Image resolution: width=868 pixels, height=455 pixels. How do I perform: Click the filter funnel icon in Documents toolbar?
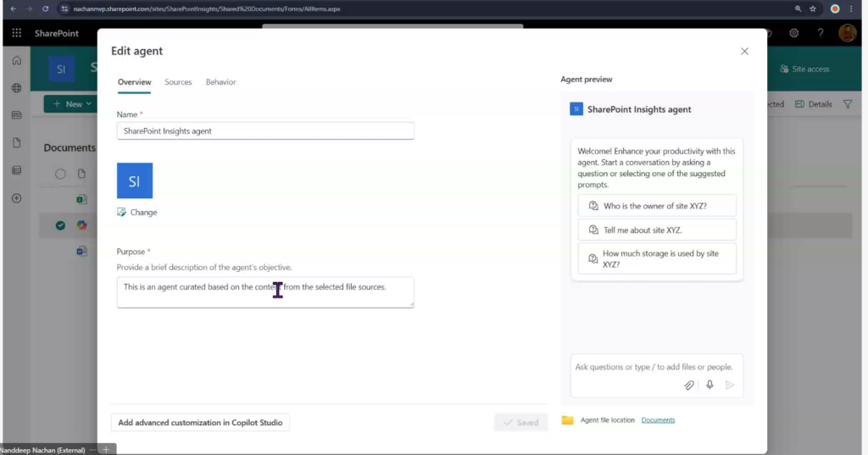pos(848,104)
